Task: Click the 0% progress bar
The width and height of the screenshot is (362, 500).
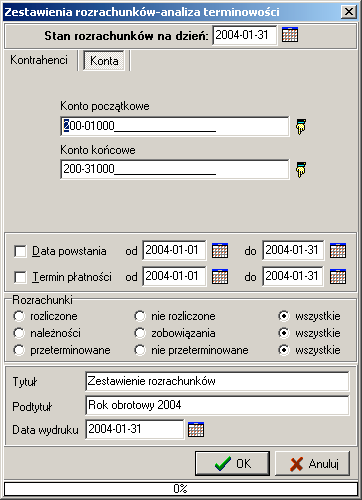Action: pos(181,489)
